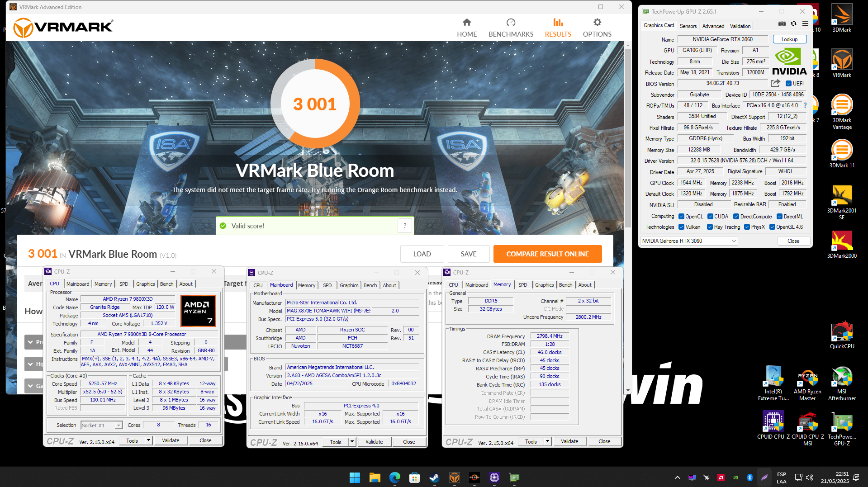Open the GPU-Z hamburger menu
The width and height of the screenshot is (868, 487).
[x=805, y=24]
